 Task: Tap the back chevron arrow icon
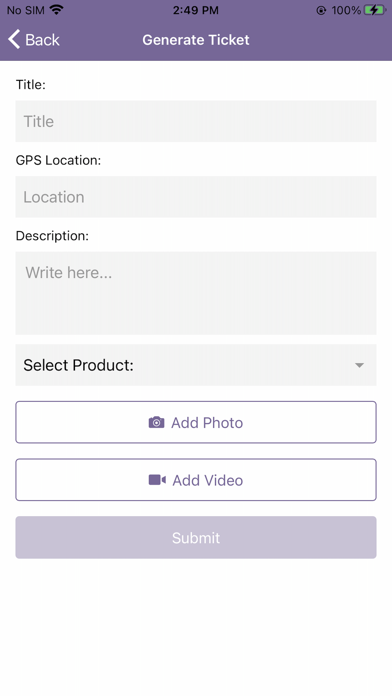(14, 40)
